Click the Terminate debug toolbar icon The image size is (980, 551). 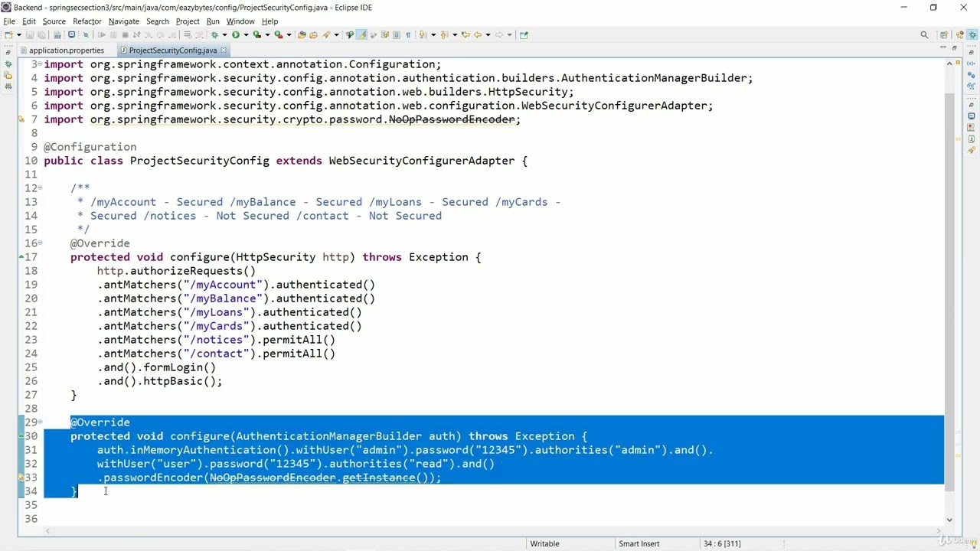(125, 34)
